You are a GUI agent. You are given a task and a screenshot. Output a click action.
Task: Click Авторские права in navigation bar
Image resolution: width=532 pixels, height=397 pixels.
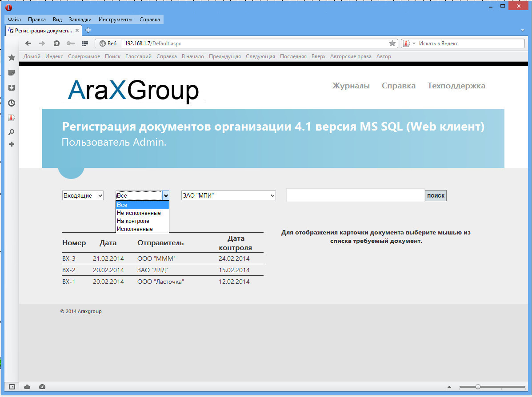(351, 56)
